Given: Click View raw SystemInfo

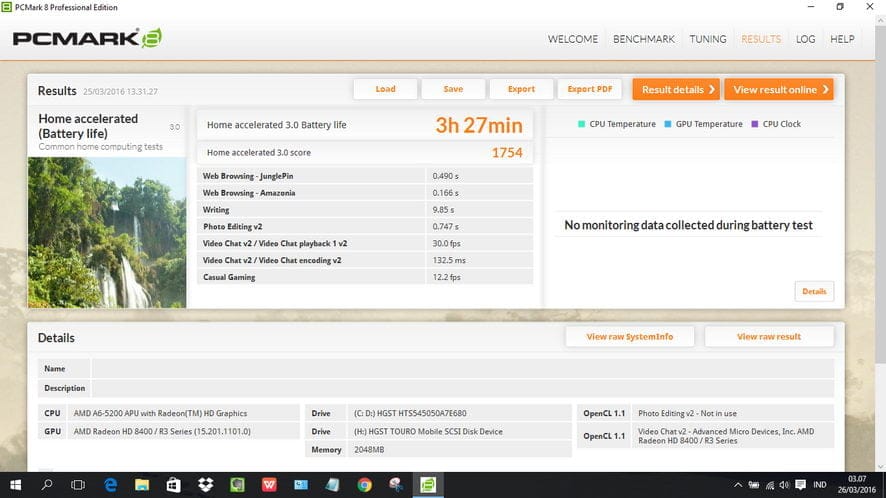Looking at the screenshot, I should 629,336.
